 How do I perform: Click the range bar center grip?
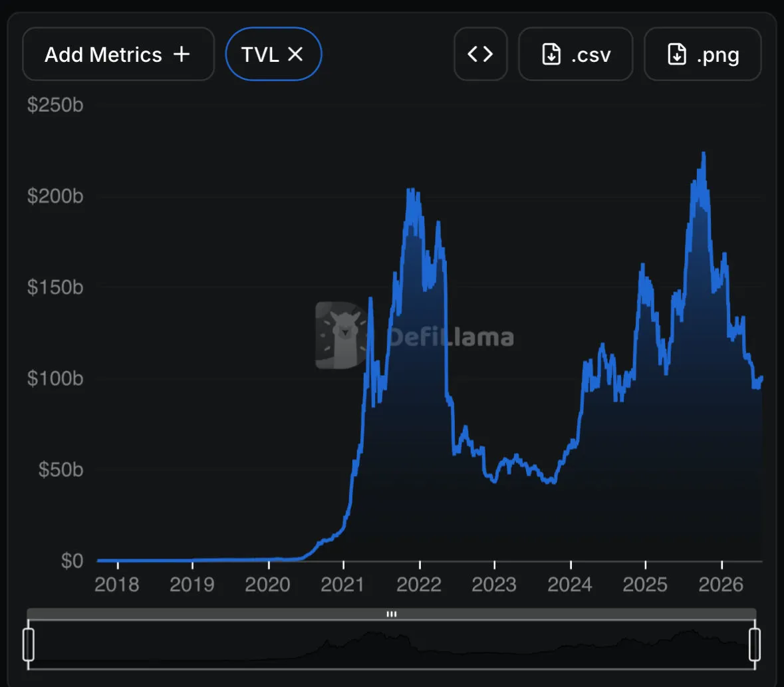(x=392, y=614)
